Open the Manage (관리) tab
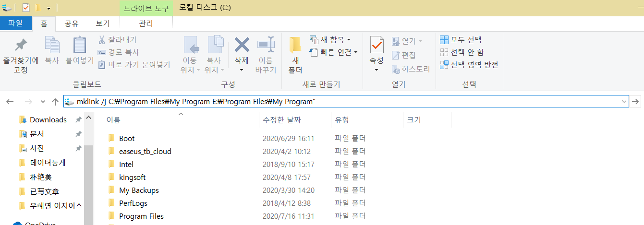This screenshot has height=225, width=644. click(146, 23)
